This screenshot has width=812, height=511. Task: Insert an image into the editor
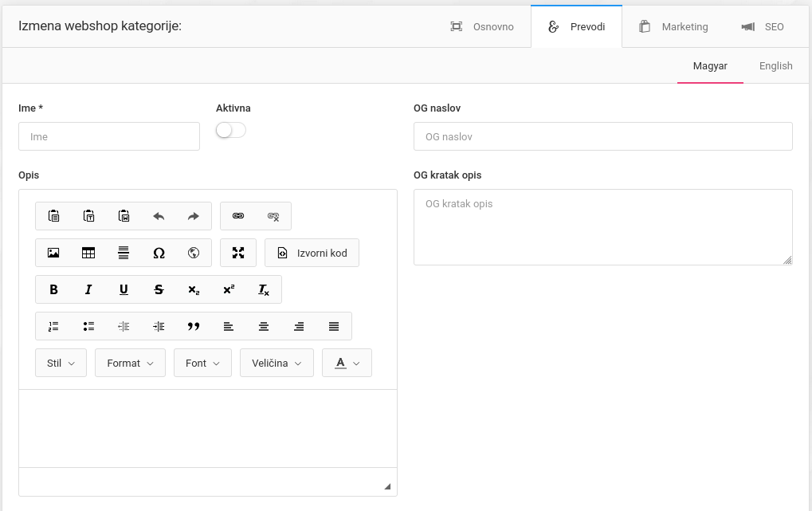click(x=53, y=253)
